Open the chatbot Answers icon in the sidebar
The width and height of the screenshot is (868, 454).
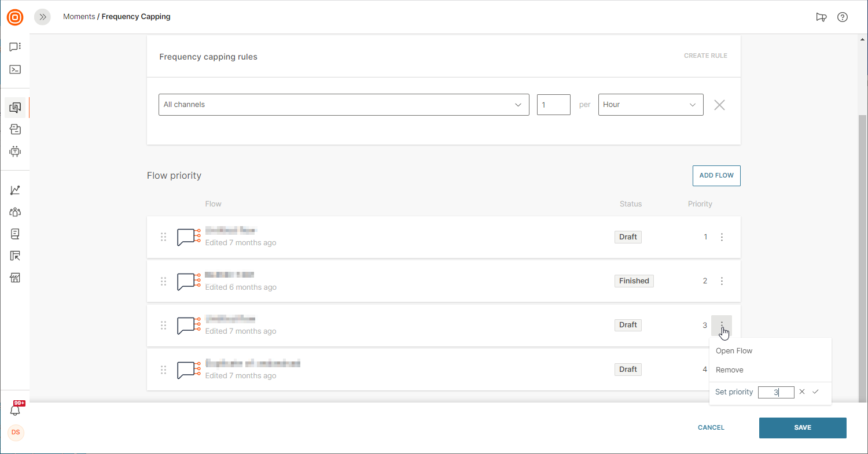tap(15, 152)
